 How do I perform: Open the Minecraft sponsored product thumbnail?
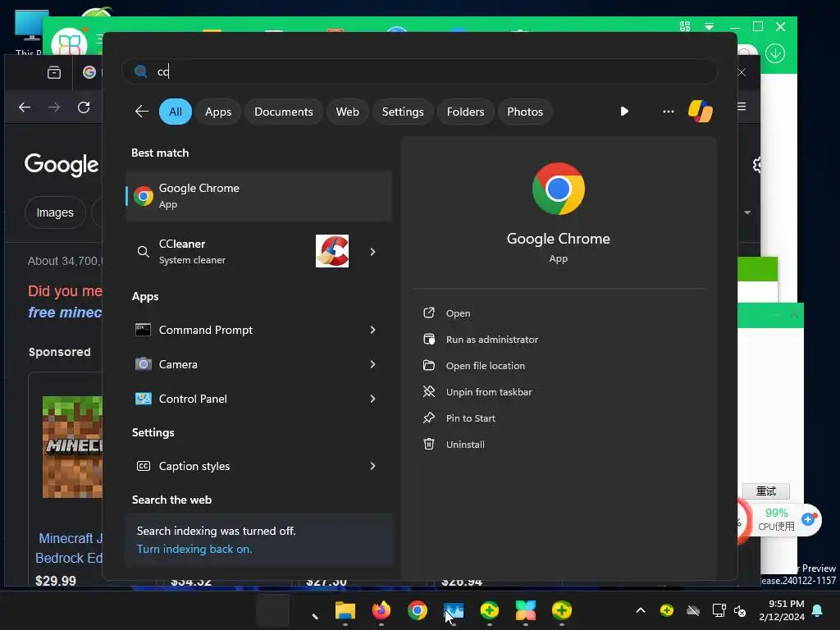pos(72,447)
